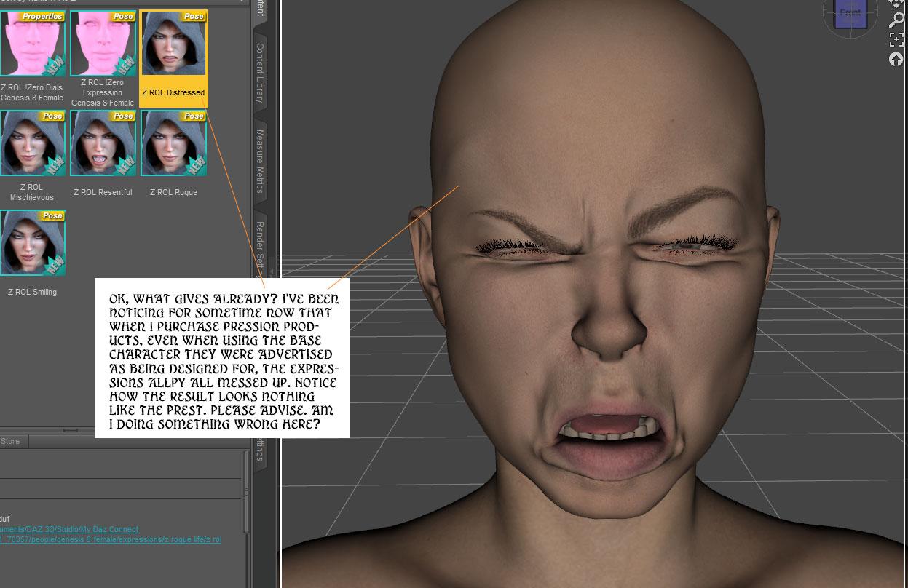Viewport: 908px width, 588px height.
Task: Click the pane collapse arrow handle
Action: [x=272, y=271]
